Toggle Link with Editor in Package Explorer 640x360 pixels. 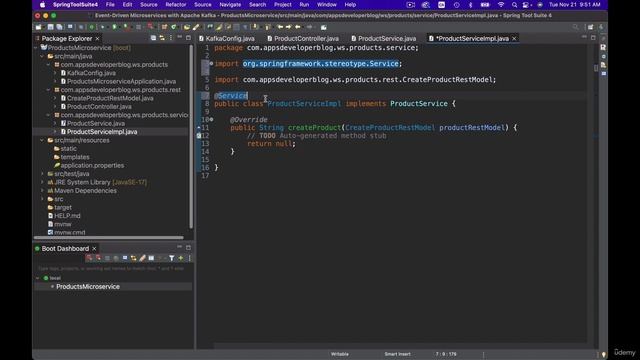(162, 38)
